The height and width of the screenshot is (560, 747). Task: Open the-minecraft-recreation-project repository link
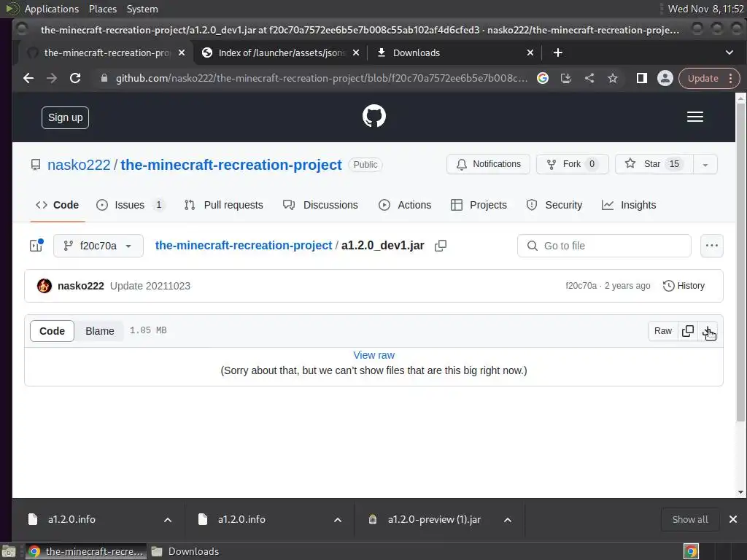[x=231, y=165]
